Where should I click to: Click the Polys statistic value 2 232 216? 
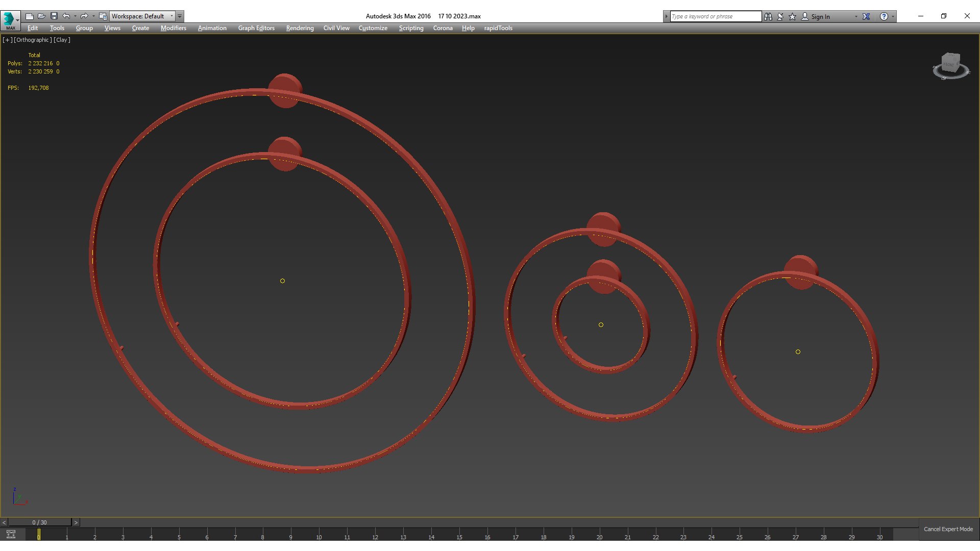[40, 63]
